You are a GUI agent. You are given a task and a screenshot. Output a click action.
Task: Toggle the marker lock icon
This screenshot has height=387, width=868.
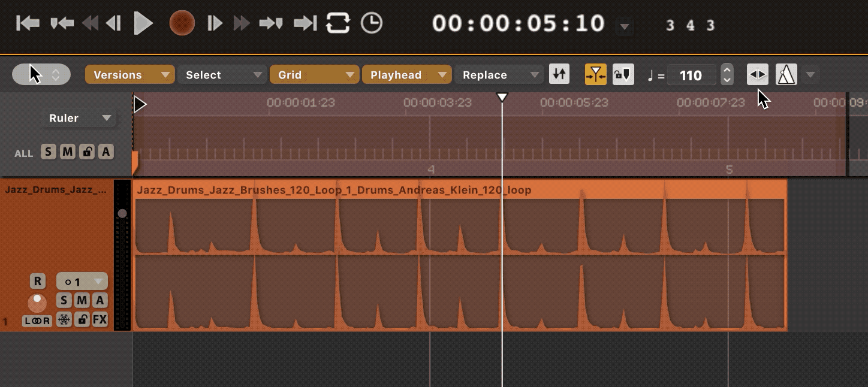(623, 75)
